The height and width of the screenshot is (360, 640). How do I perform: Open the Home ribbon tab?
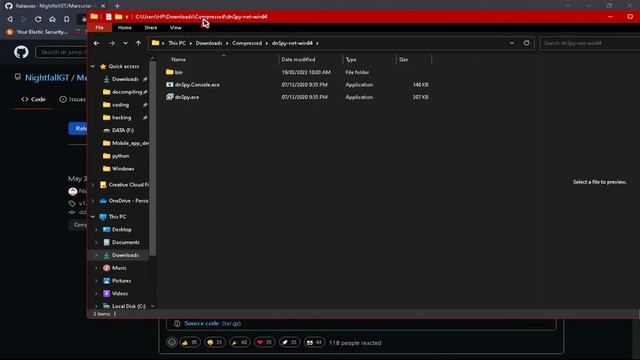point(124,28)
